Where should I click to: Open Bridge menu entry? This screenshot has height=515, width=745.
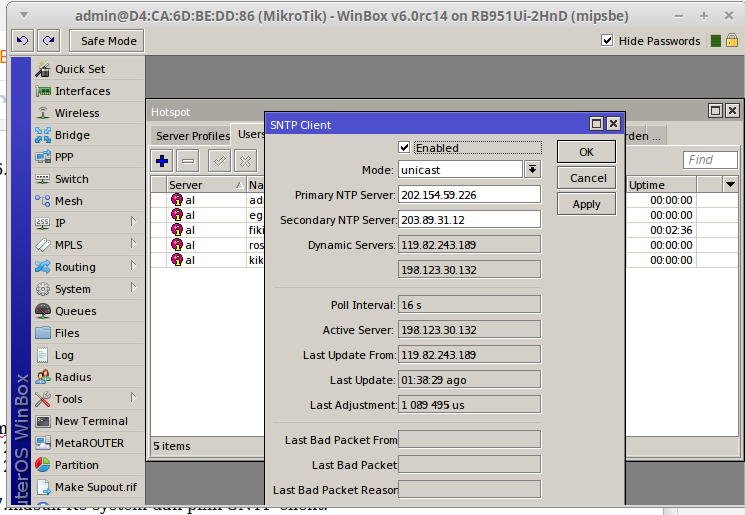(x=89, y=135)
